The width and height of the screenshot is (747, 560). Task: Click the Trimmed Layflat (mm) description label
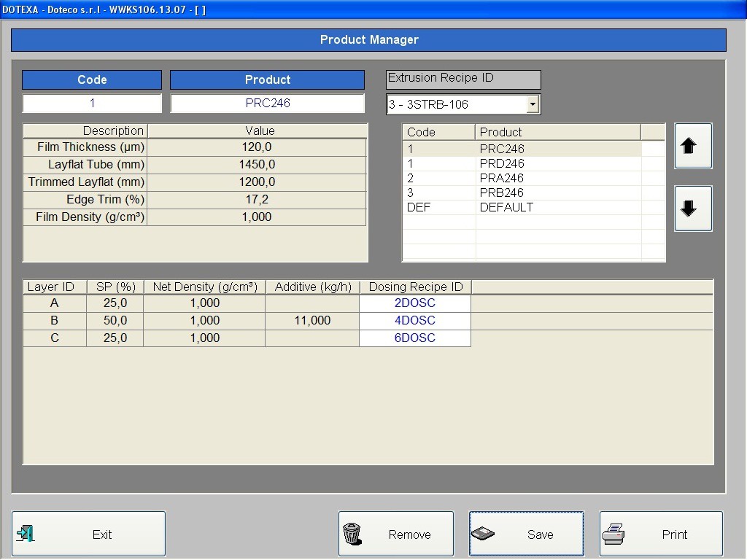pos(85,182)
